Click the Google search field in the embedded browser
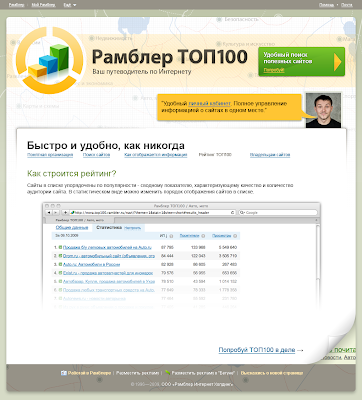362x400 pixels. point(278,212)
